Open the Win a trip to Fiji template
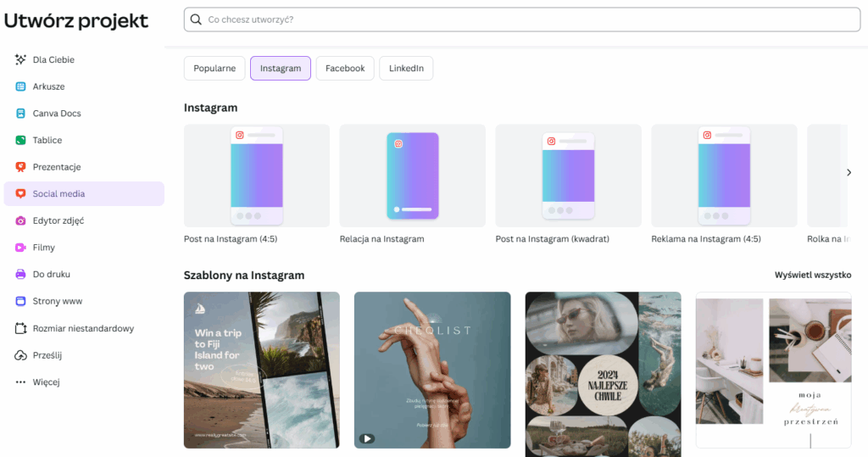Screen dimensions: 868x457 pos(262,370)
